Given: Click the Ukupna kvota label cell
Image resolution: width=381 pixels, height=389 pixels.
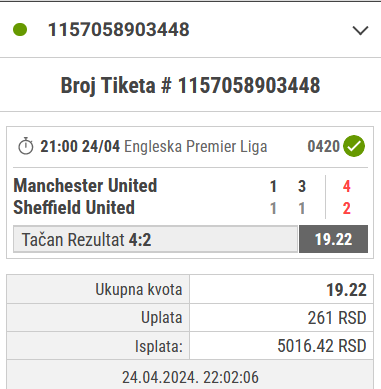Looking at the screenshot, I should point(98,289).
